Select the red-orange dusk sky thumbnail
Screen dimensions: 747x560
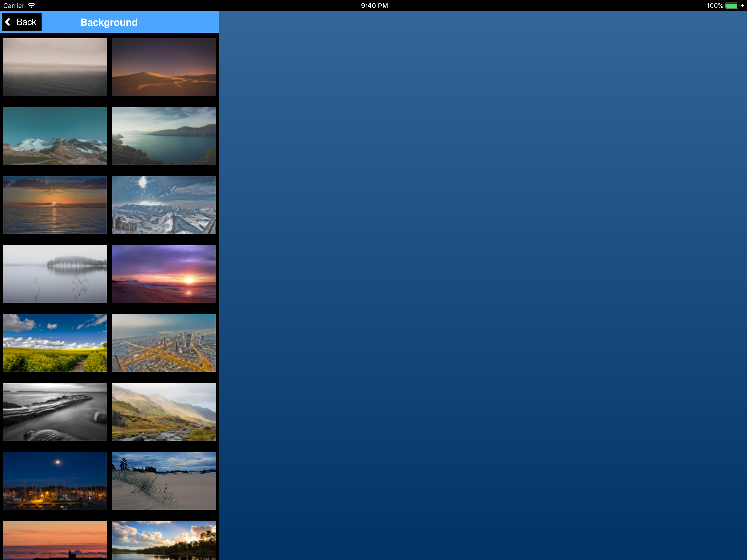(x=55, y=540)
